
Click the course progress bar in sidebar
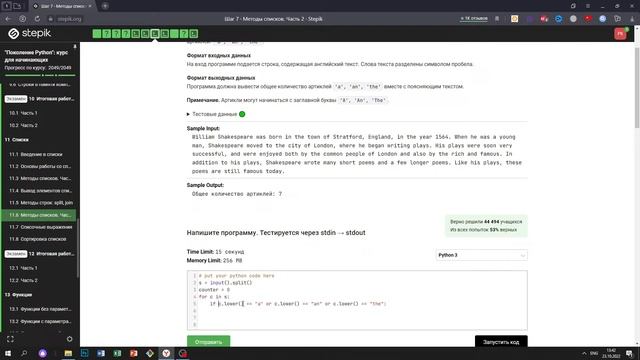pyautogui.click(x=40, y=75)
